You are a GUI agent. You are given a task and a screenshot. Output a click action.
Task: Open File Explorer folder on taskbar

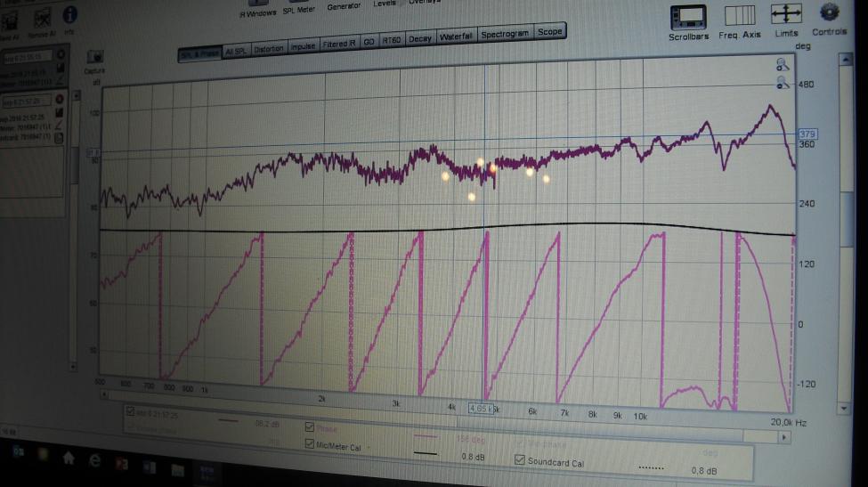(177, 470)
